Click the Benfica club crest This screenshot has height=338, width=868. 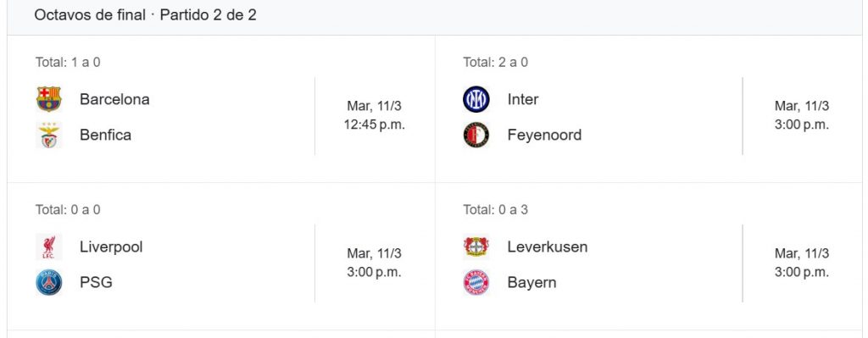(48, 135)
